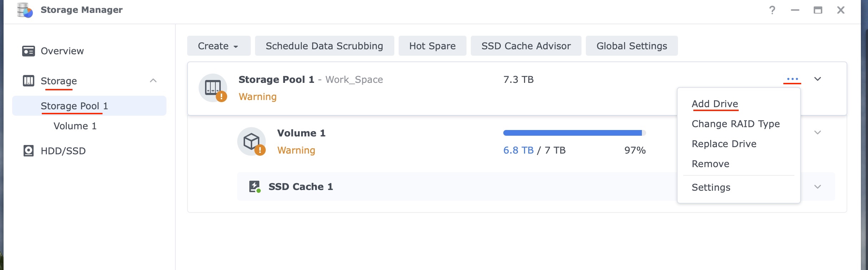
Task: Expand Storage Pool 1 details chevron
Action: [817, 79]
